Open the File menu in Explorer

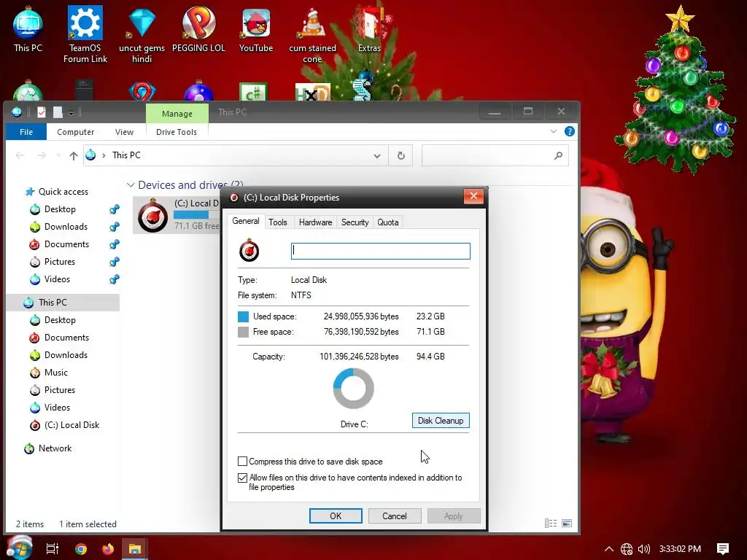coord(26,132)
